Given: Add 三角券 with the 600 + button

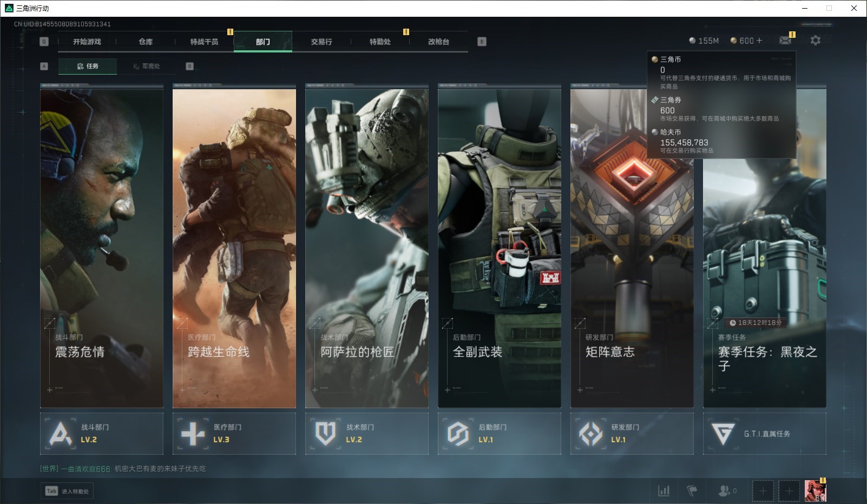Looking at the screenshot, I should (x=746, y=41).
